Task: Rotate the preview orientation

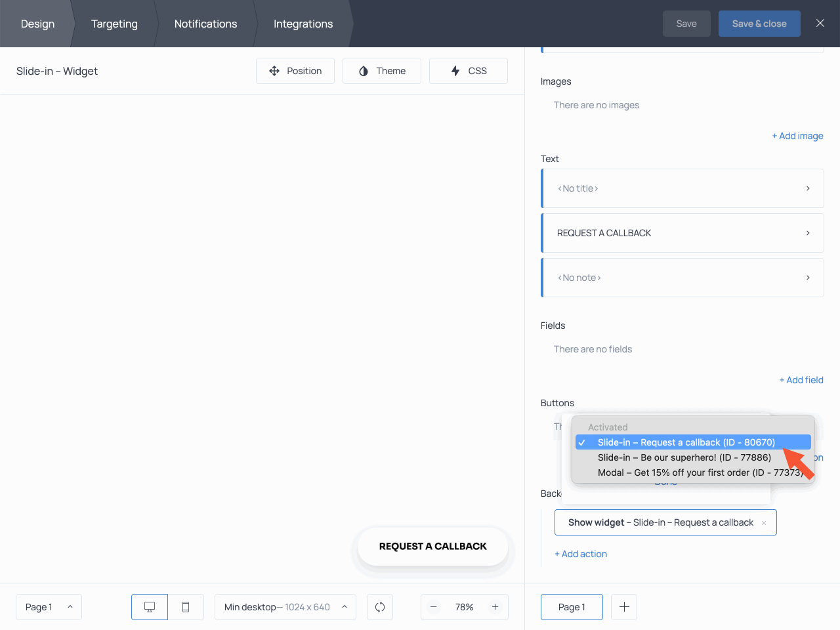Action: click(x=379, y=607)
